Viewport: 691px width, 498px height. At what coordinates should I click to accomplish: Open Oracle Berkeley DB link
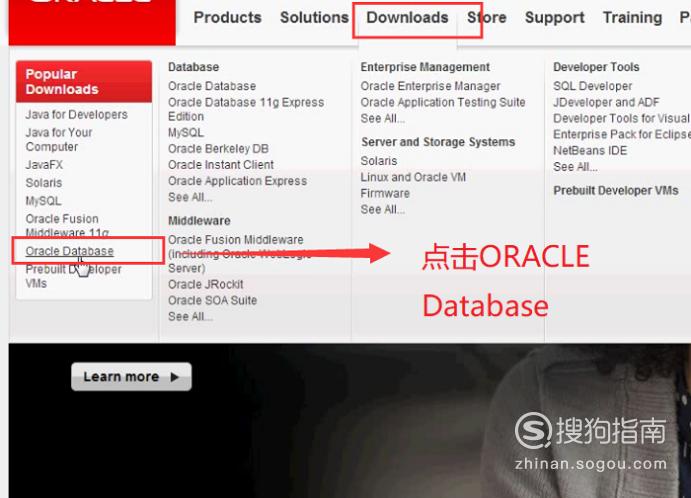tap(218, 149)
